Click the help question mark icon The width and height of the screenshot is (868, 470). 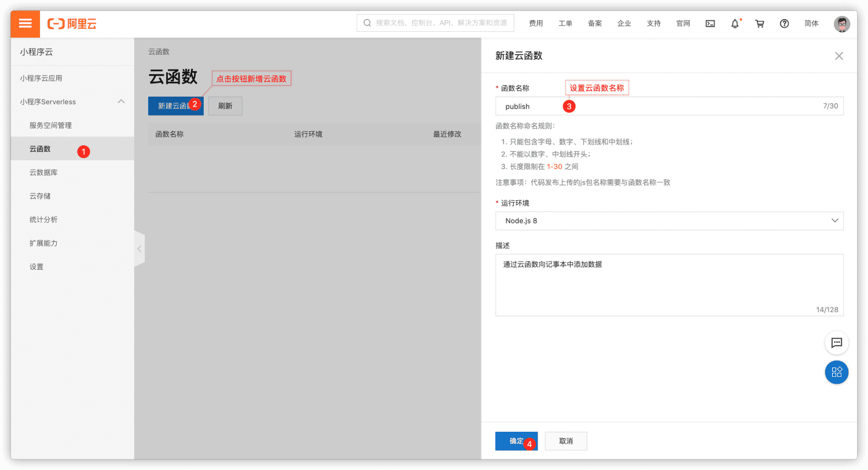(x=785, y=24)
